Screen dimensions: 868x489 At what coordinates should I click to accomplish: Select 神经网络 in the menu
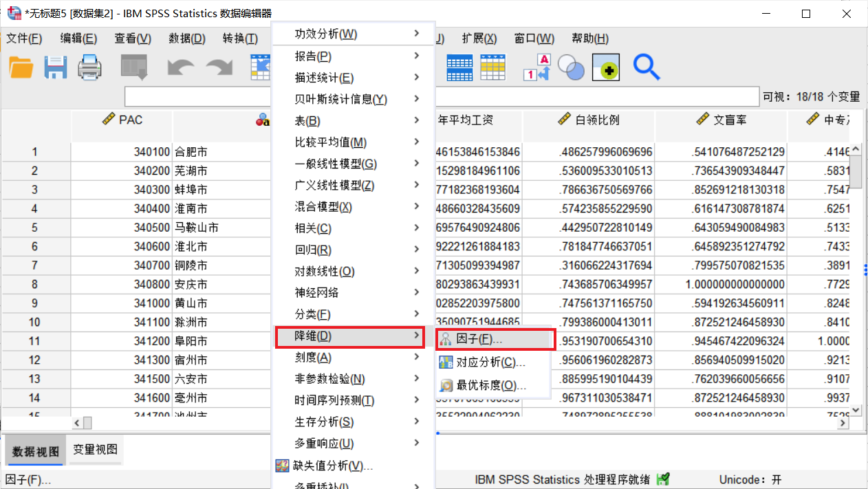(354, 292)
